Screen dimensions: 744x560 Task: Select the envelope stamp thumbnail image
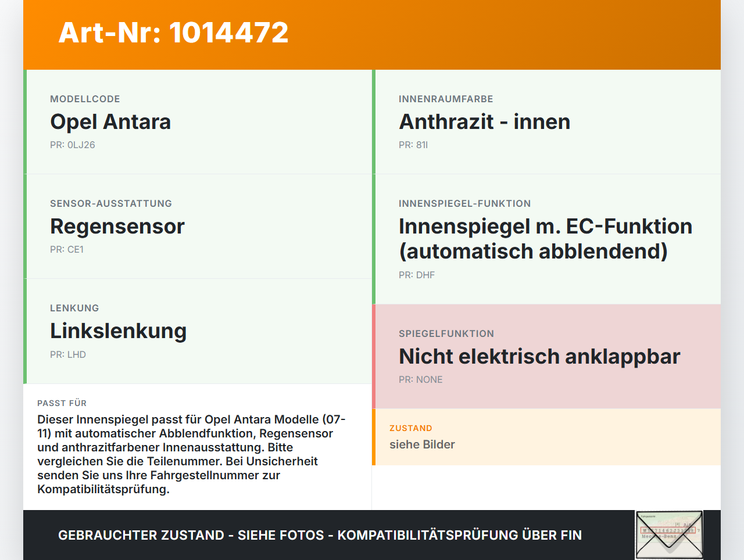tap(668, 534)
